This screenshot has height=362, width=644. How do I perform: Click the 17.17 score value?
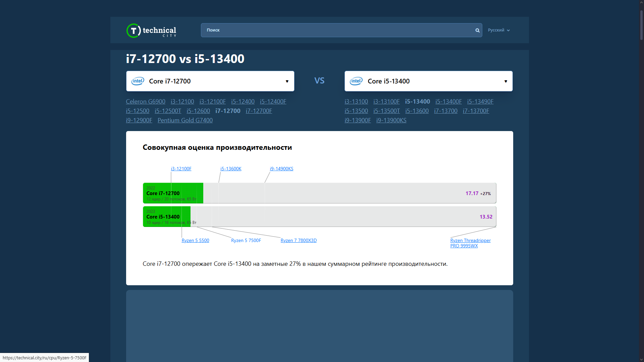point(472,193)
